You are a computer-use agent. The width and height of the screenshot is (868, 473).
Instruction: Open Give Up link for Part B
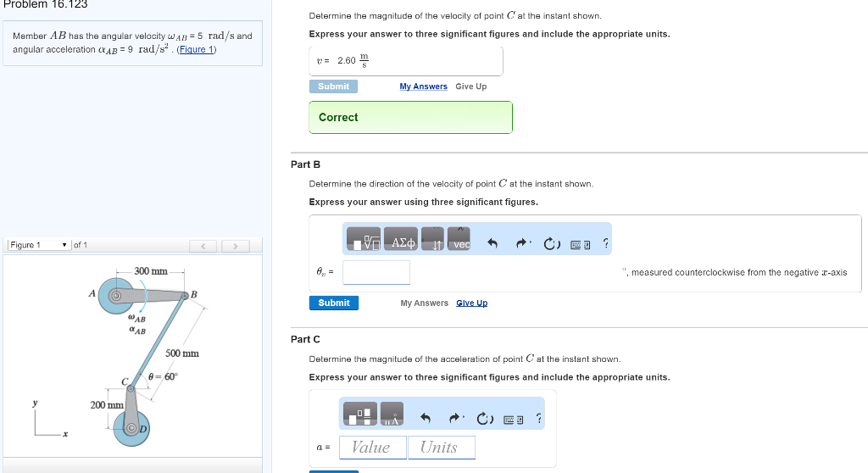471,303
